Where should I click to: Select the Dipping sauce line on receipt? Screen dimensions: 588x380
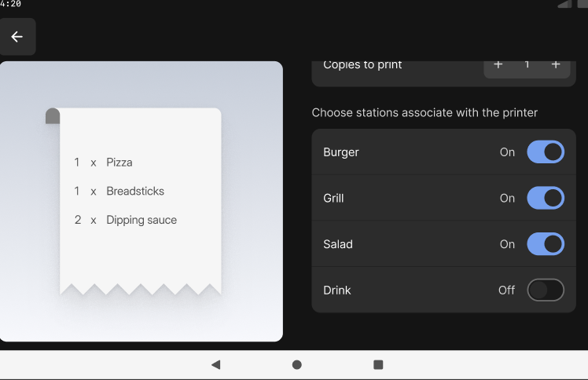click(x=126, y=220)
